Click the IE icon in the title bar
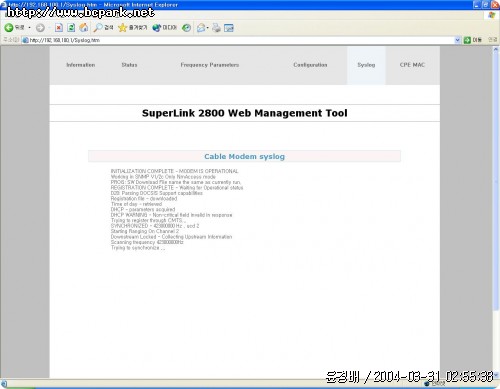This screenshot has width=500, height=389. (x=3, y=4)
